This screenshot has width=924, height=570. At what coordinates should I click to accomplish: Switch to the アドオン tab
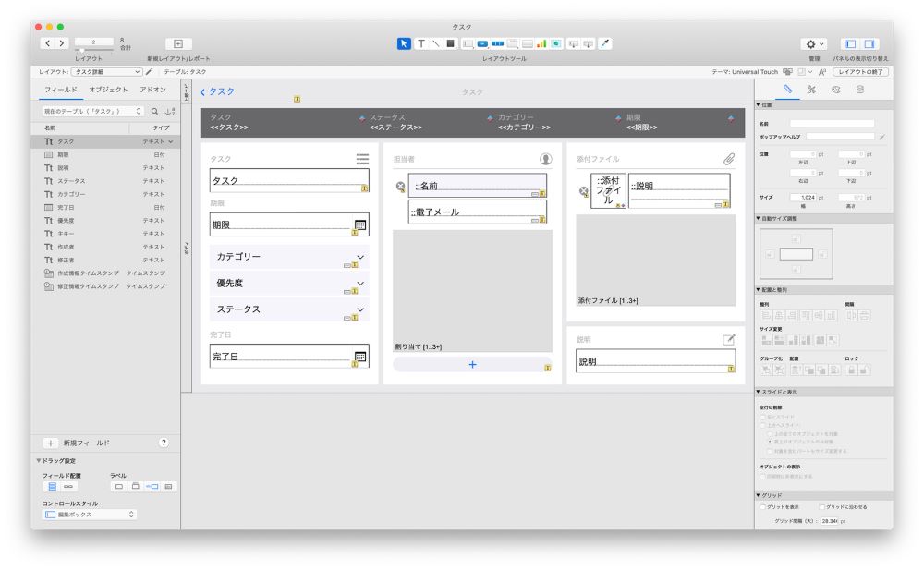152,90
